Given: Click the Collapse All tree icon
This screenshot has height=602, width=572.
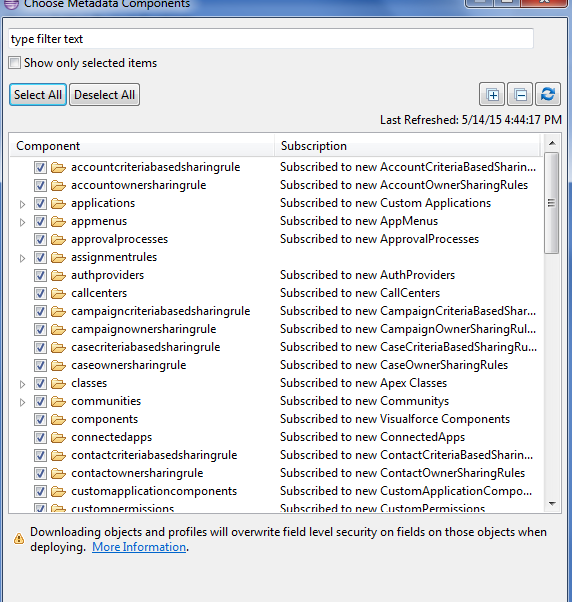Looking at the screenshot, I should pyautogui.click(x=520, y=94).
